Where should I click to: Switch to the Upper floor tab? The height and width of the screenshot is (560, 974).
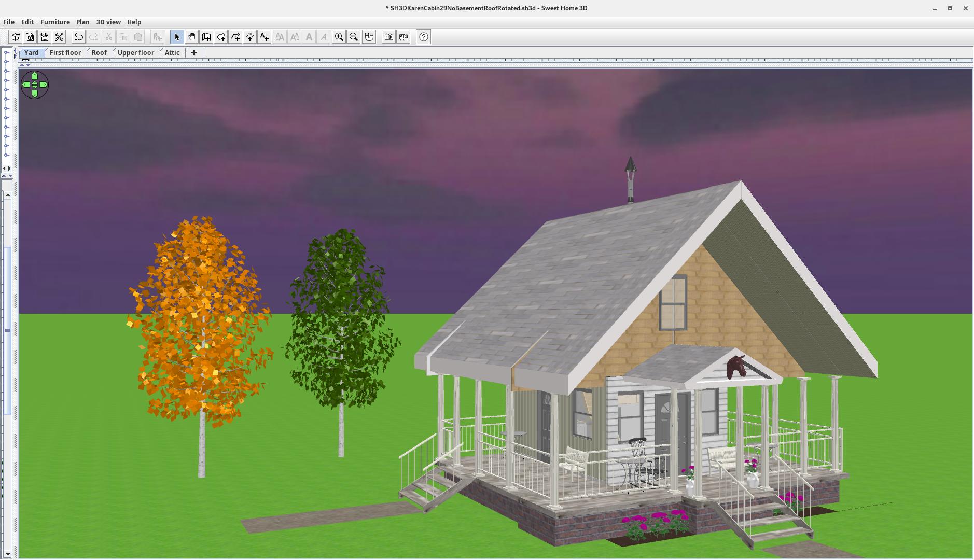135,52
